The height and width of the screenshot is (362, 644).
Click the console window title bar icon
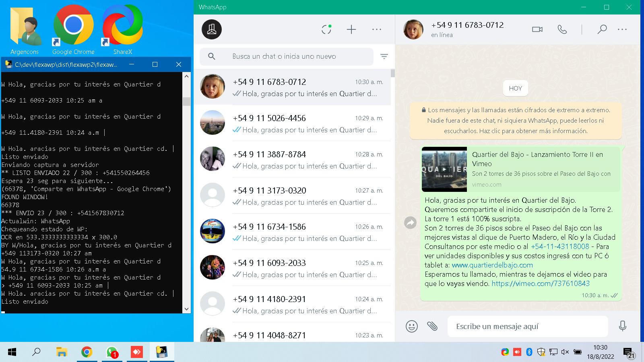click(x=8, y=64)
